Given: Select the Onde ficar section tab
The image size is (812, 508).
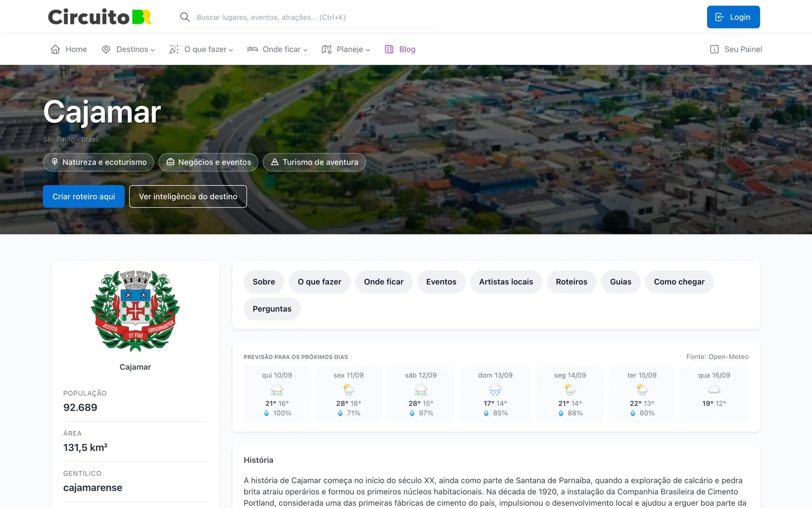Looking at the screenshot, I should click(x=384, y=282).
